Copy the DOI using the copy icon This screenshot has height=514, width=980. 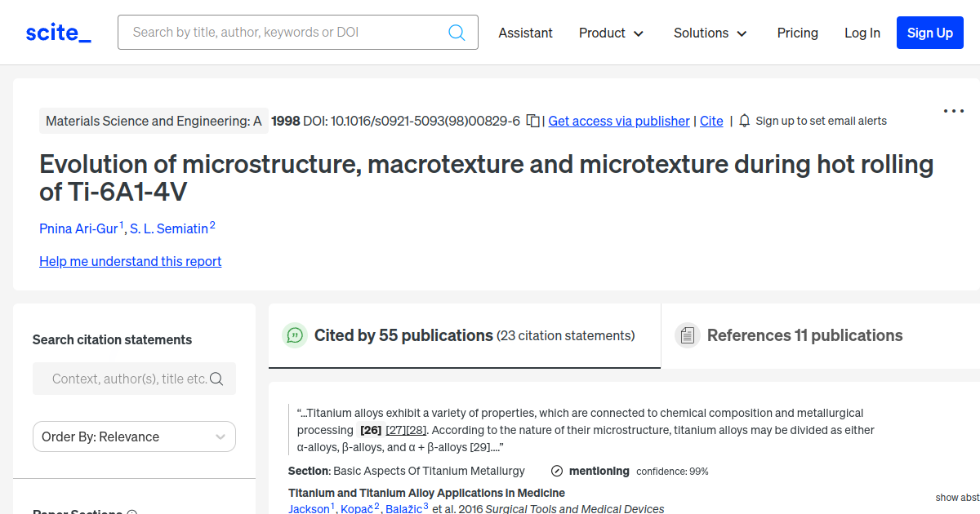pos(532,121)
